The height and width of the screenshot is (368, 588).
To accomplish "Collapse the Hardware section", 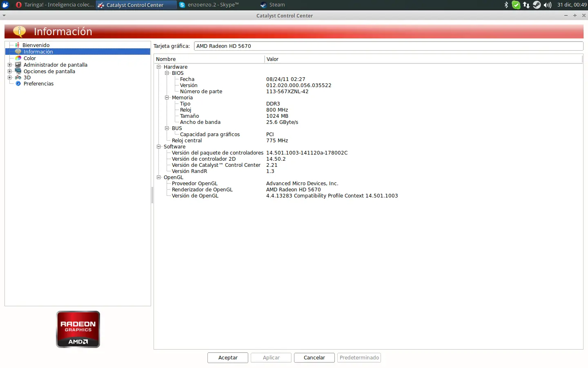I will [x=159, y=67].
